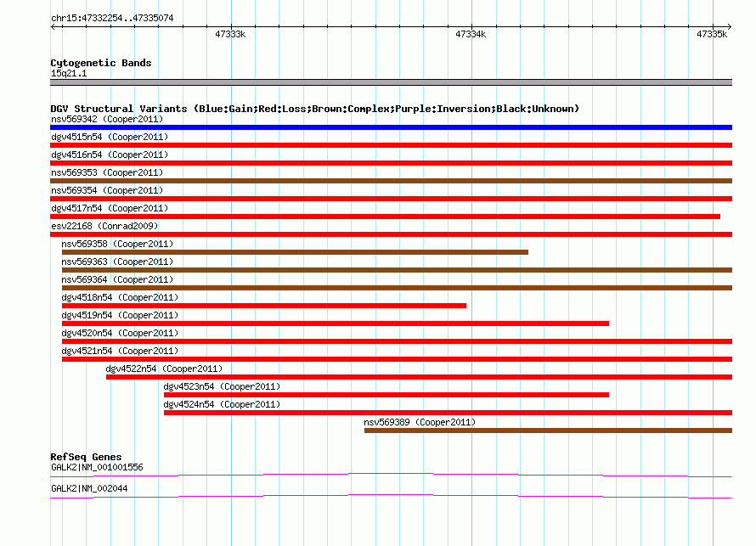
Task: Click the 47334k ruler position marker
Action: coord(471,35)
